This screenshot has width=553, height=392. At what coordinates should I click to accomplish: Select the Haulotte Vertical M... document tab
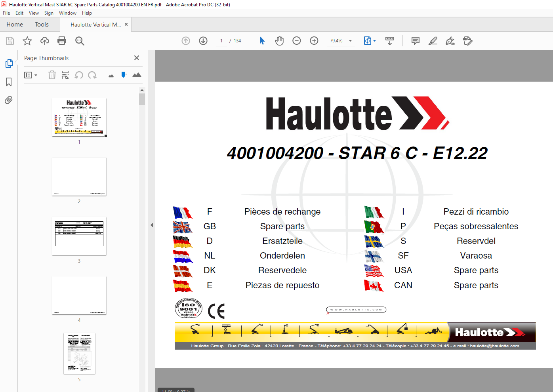(95, 25)
